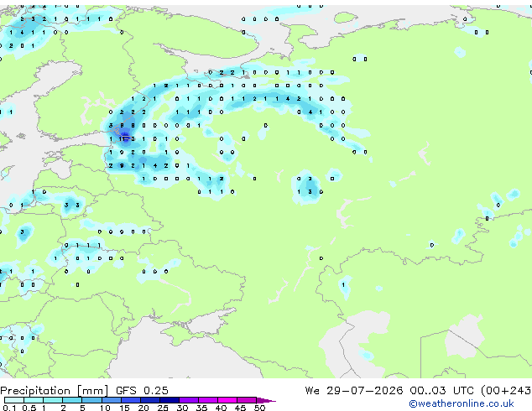Open the weatheronline.co.uk copyright link
This screenshot has width=532, height=411.
pos(462,403)
